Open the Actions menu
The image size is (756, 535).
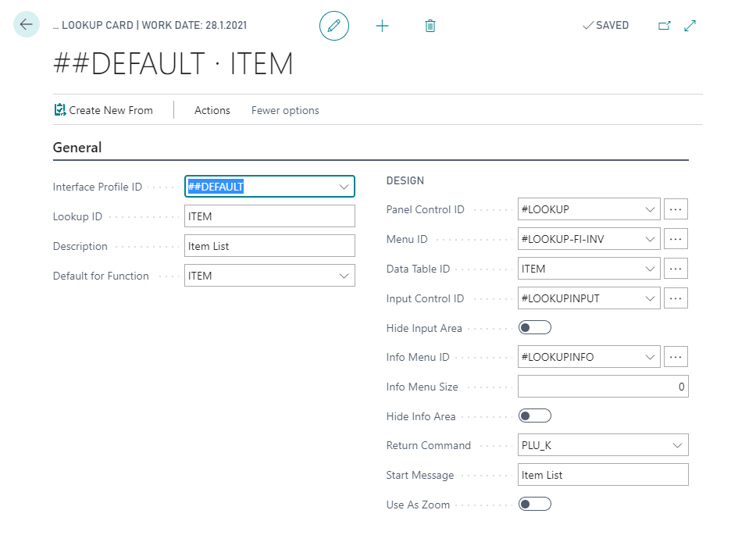(x=212, y=110)
